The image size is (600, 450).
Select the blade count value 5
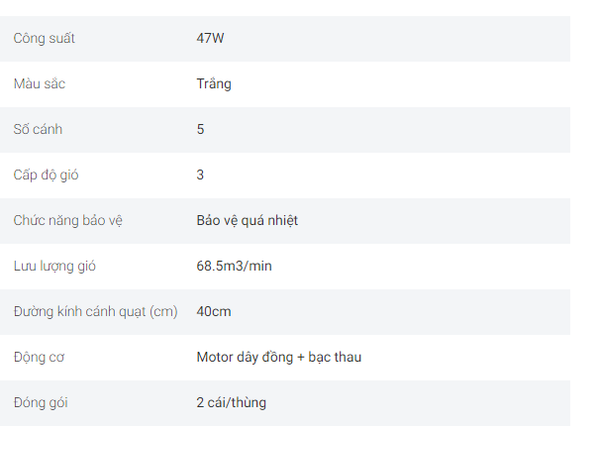pyautogui.click(x=201, y=129)
